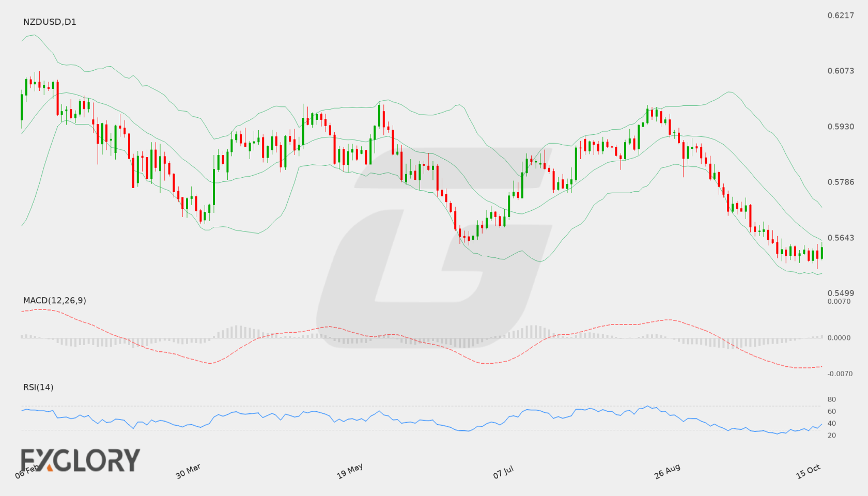Click the 30 Mar date label
This screenshot has height=496, width=868.
point(188,471)
